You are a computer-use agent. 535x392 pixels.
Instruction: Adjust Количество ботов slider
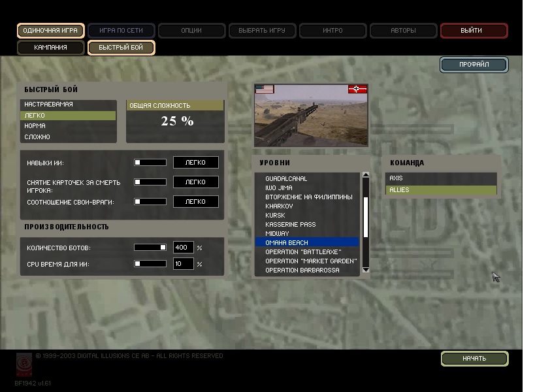point(150,248)
